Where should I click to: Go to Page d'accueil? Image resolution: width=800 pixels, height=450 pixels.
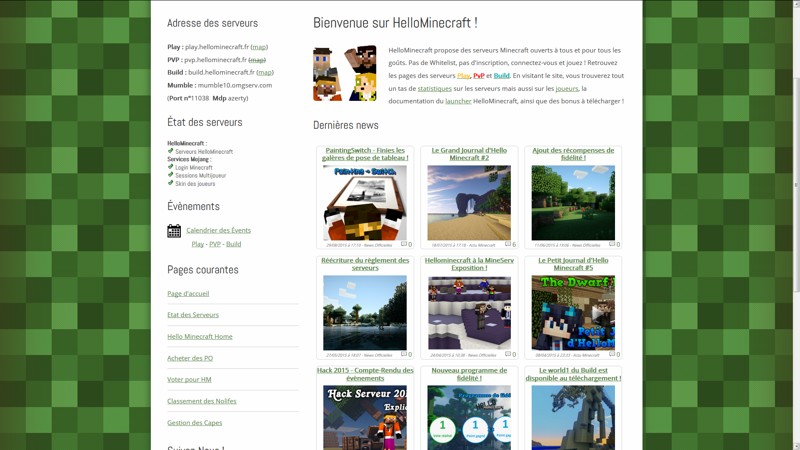188,293
